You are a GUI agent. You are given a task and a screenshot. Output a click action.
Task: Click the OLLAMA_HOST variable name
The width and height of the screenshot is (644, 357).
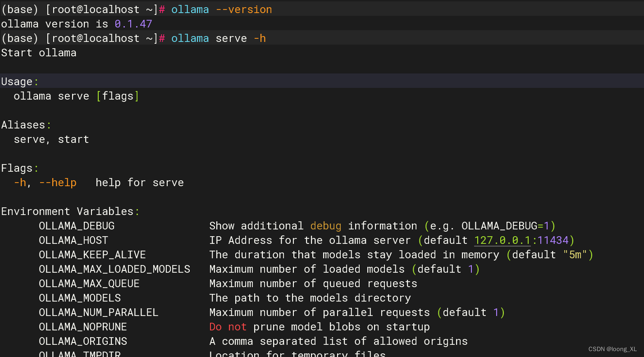(73, 240)
